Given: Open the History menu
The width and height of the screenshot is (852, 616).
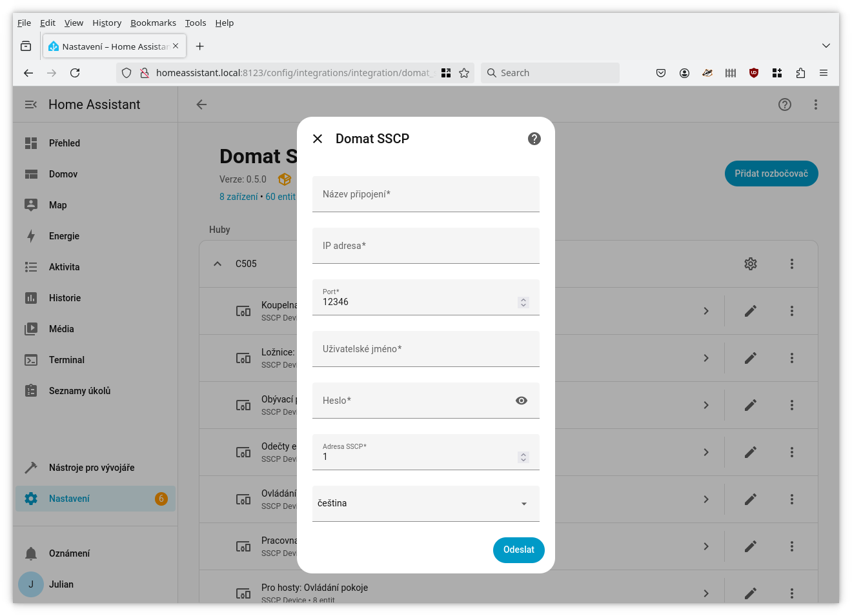Looking at the screenshot, I should pos(107,23).
